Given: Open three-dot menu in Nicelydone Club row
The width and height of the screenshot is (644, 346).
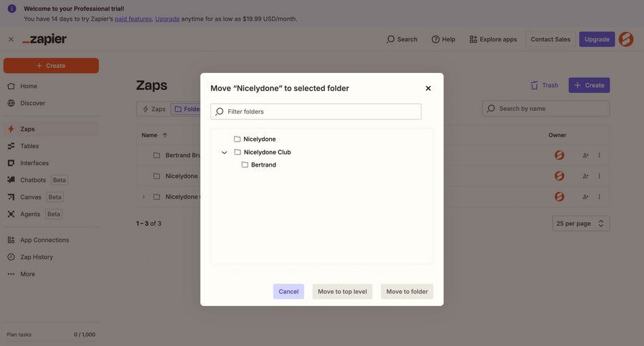Looking at the screenshot, I should point(599,197).
